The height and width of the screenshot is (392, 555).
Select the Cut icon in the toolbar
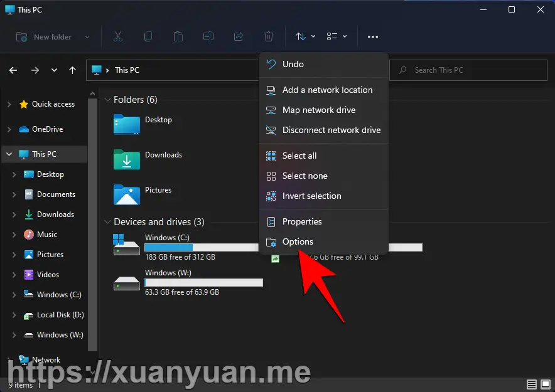(x=118, y=36)
